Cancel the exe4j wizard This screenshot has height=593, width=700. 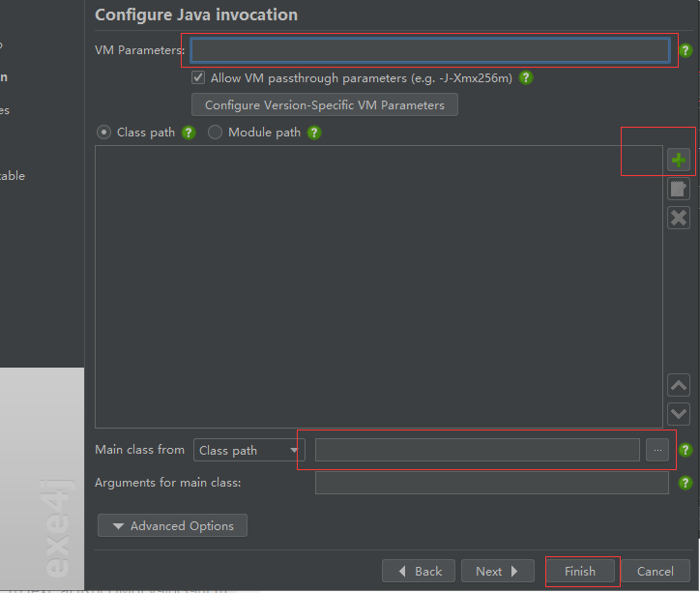[x=656, y=571]
